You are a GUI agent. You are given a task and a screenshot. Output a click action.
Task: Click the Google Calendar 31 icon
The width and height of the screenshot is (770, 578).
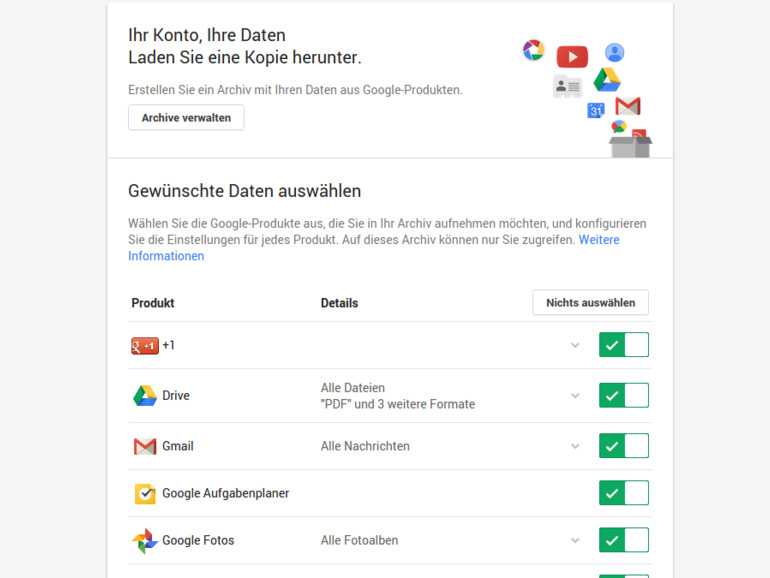coord(596,110)
